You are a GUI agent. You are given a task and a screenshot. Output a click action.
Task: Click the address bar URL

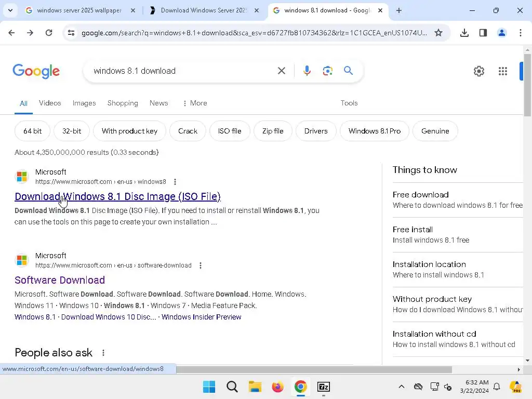click(x=254, y=33)
